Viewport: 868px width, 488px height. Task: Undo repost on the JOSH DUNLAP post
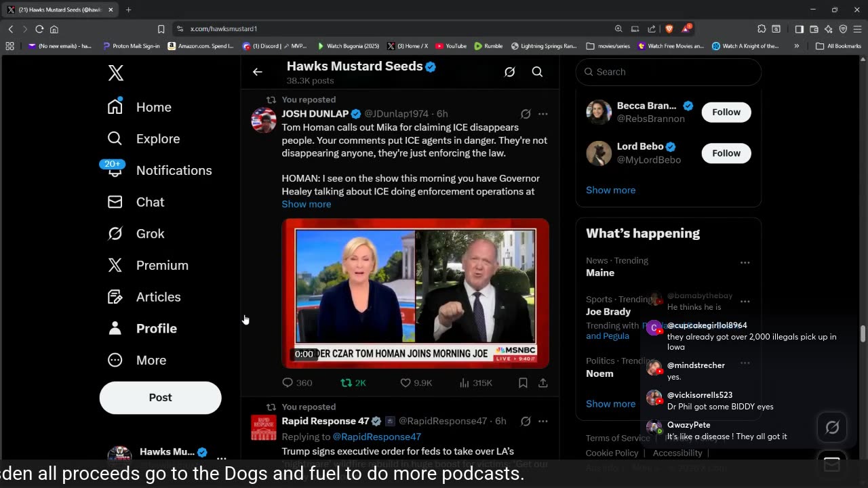[353, 383]
